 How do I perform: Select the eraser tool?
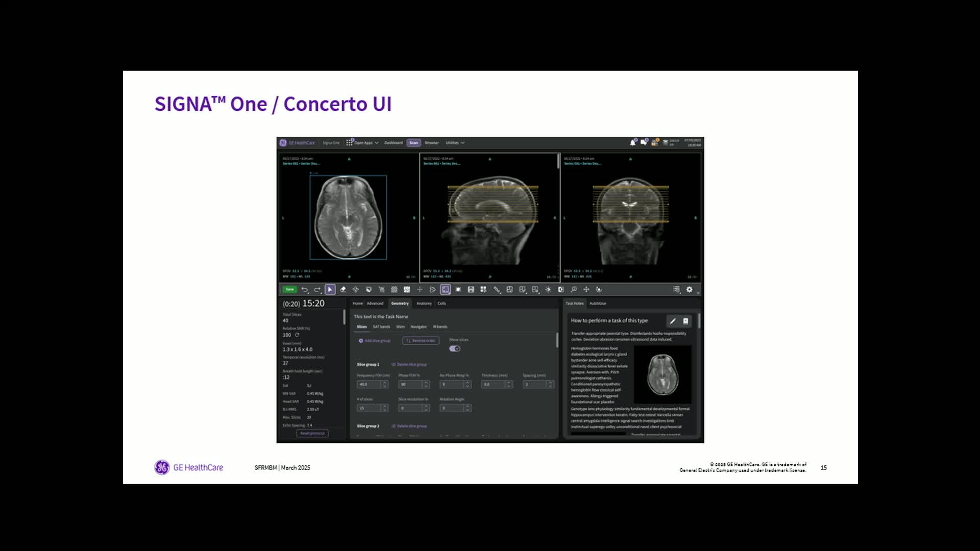[x=343, y=290]
